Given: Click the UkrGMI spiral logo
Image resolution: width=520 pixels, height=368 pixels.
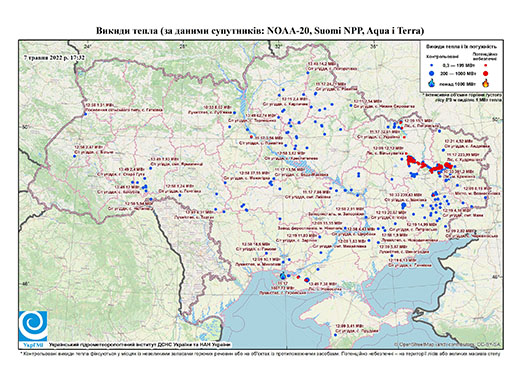Looking at the screenshot, I should (x=33, y=326).
